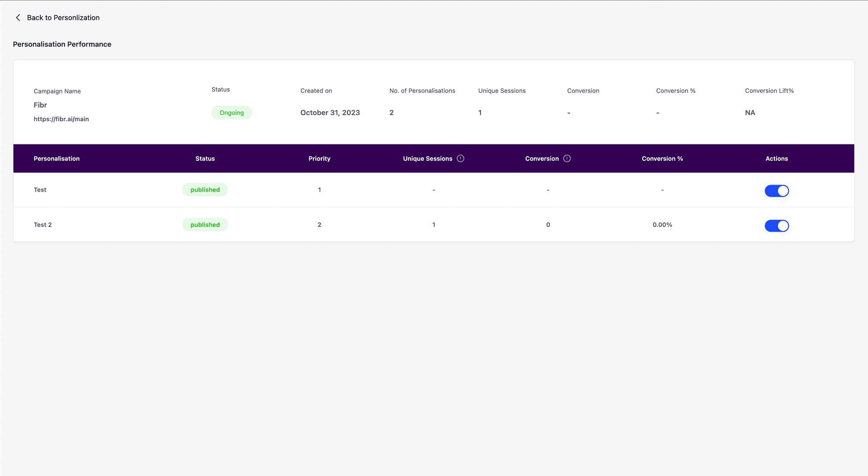Open the https://fibr.ai/main link
The image size is (868, 476).
[x=61, y=119]
